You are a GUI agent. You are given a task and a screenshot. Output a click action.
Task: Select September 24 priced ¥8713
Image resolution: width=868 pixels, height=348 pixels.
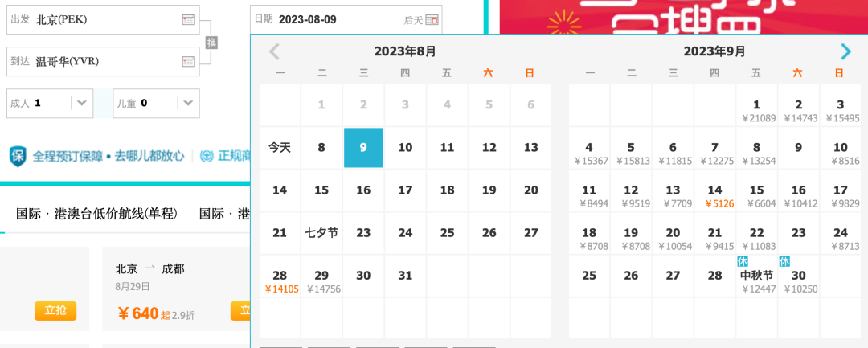[841, 233]
